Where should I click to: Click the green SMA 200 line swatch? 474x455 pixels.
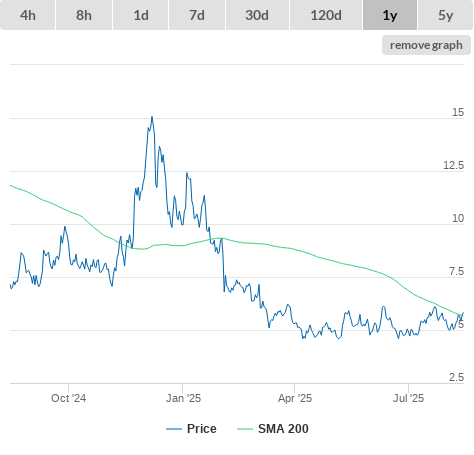[245, 429]
